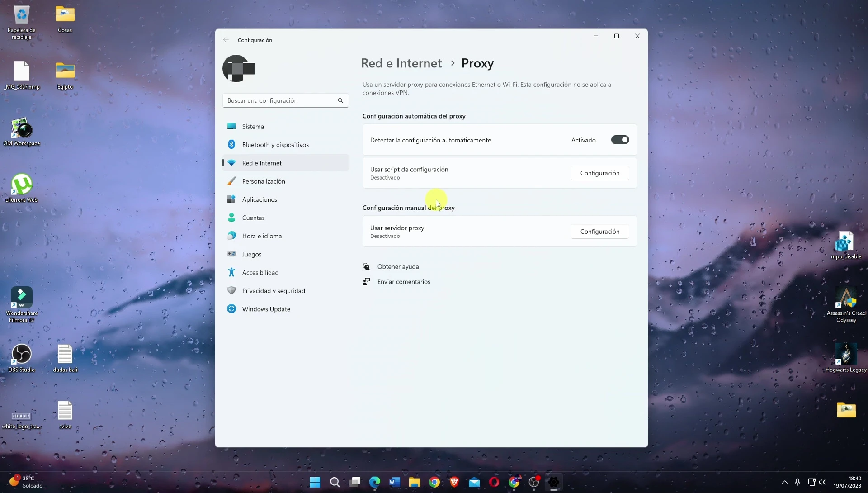Show hidden system tray icons chevron
Screen dimensions: 868x493
tap(785, 482)
